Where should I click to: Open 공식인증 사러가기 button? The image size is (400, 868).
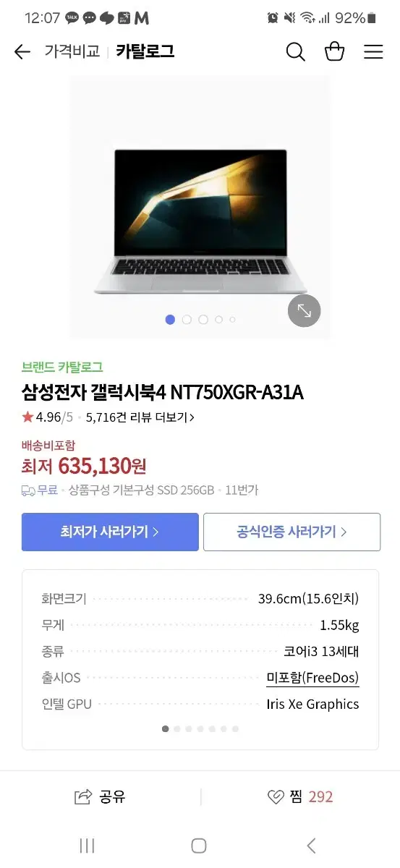[292, 532]
